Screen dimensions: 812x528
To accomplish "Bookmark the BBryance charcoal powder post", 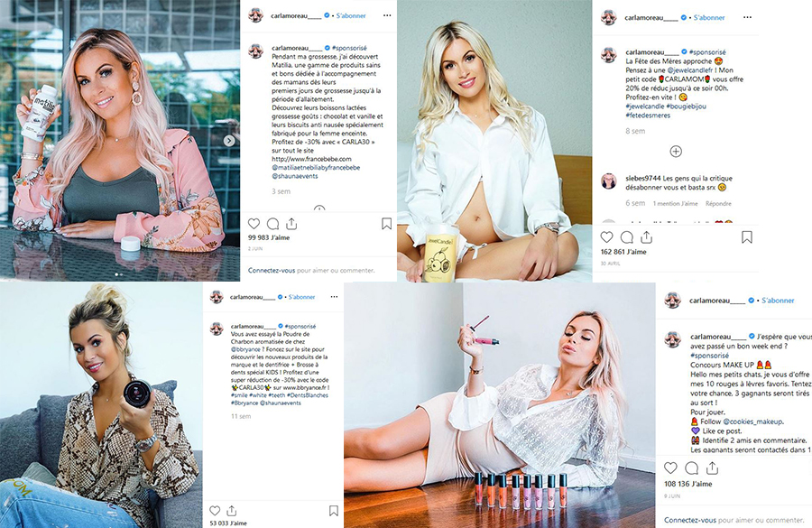I will coord(334,511).
